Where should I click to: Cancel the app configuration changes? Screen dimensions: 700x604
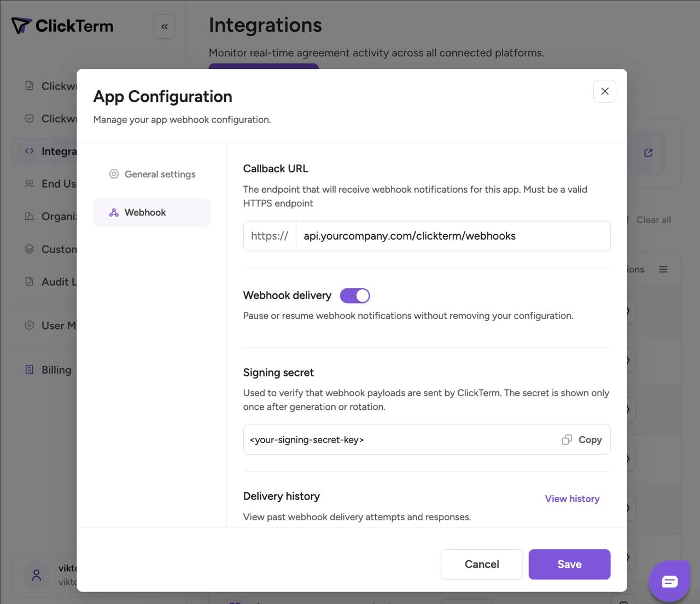481,564
